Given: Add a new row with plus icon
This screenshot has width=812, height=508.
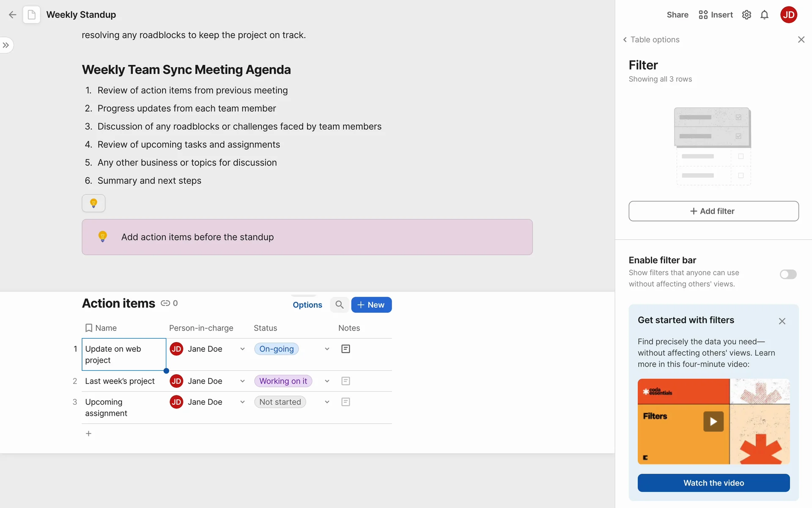Looking at the screenshot, I should [x=88, y=433].
